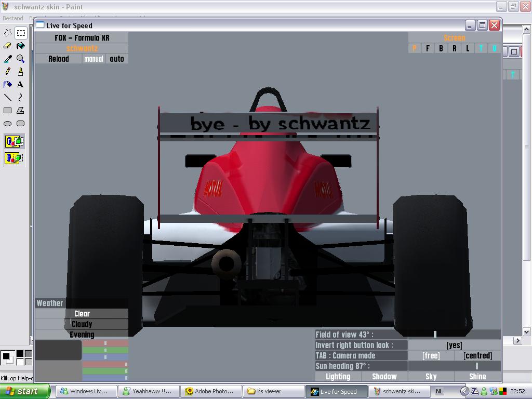Choose Evening weather
The height and width of the screenshot is (399, 532).
coord(82,335)
